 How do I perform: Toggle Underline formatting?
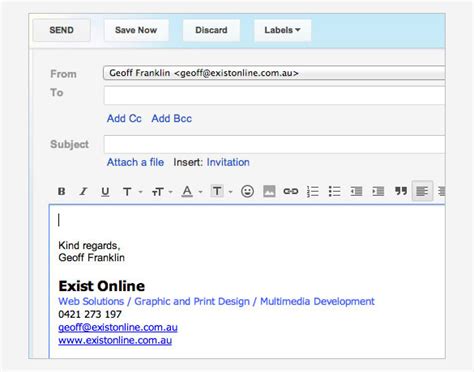pyautogui.click(x=105, y=191)
